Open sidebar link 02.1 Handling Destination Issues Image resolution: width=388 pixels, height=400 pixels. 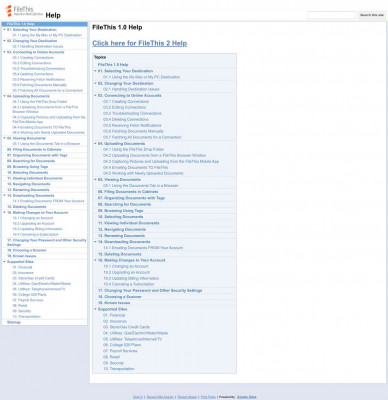click(38, 46)
